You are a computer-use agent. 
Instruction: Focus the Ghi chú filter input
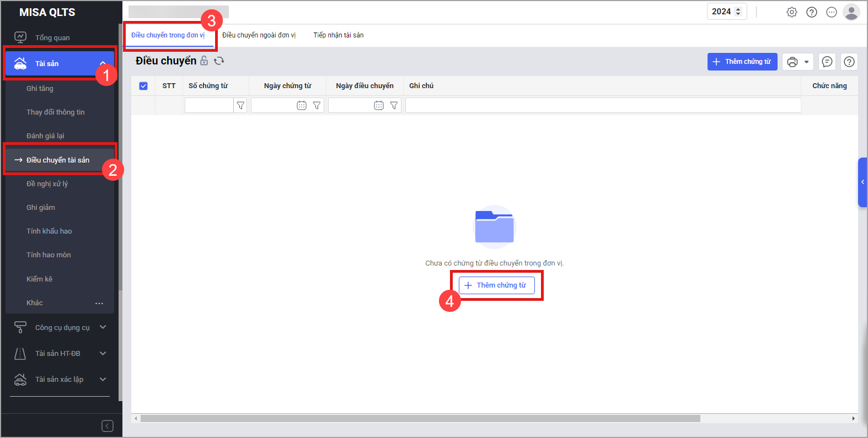click(603, 105)
